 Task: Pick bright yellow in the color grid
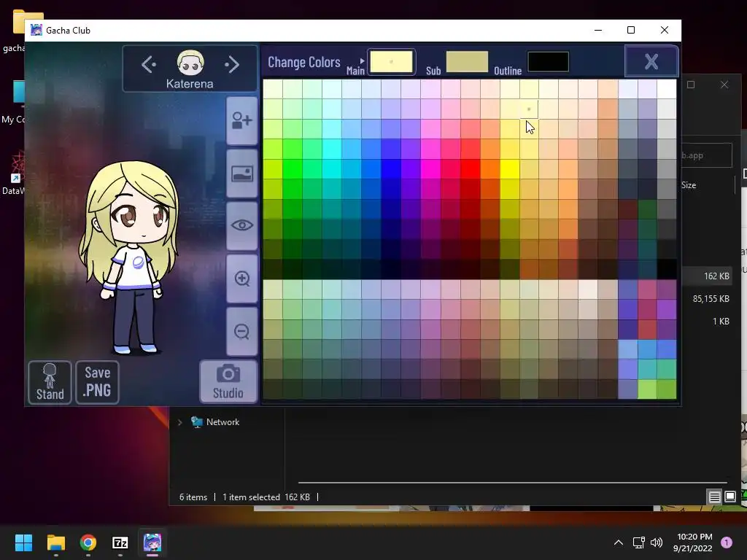509,169
